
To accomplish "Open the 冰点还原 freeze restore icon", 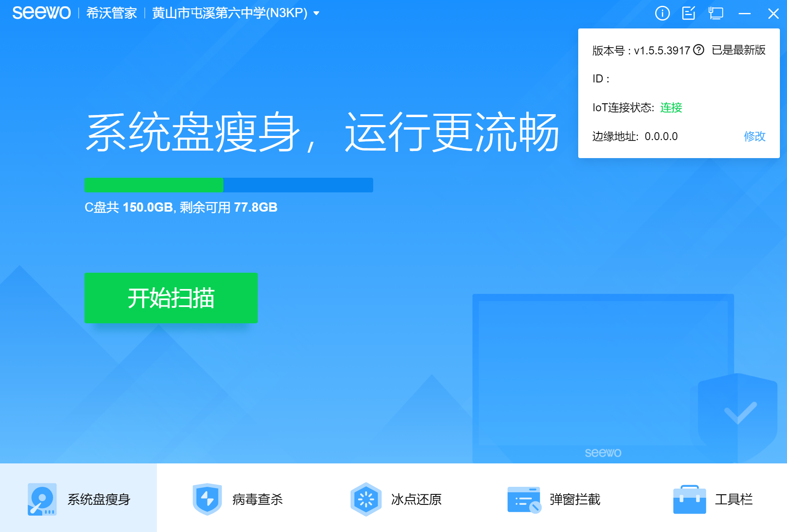I will (366, 499).
